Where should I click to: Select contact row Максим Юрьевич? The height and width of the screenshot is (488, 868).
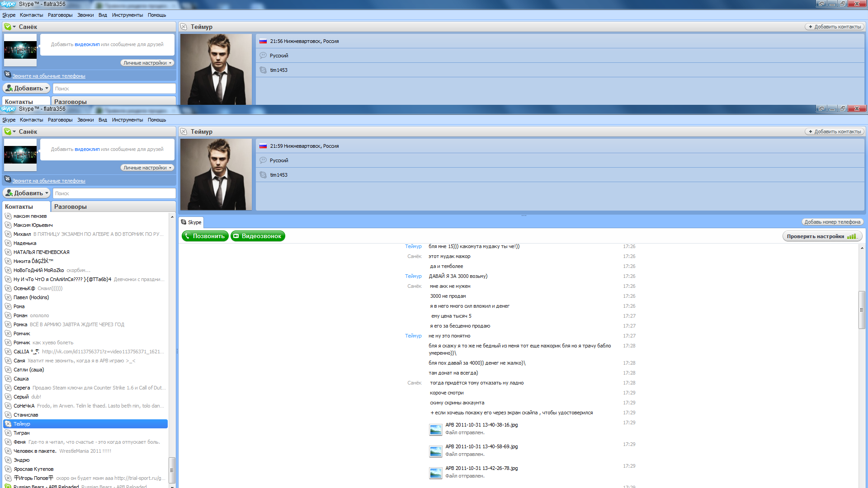click(x=86, y=225)
